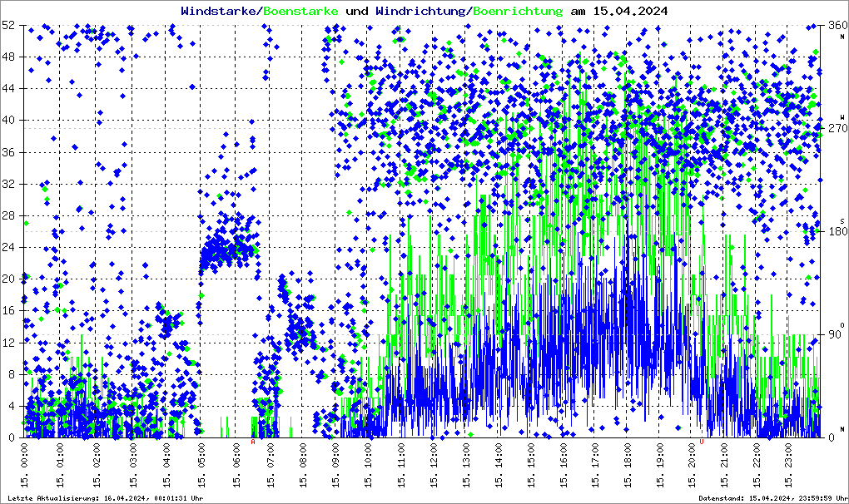Pick the "15. 16:00" time axis label
The height and width of the screenshot is (504, 849).
(x=564, y=465)
